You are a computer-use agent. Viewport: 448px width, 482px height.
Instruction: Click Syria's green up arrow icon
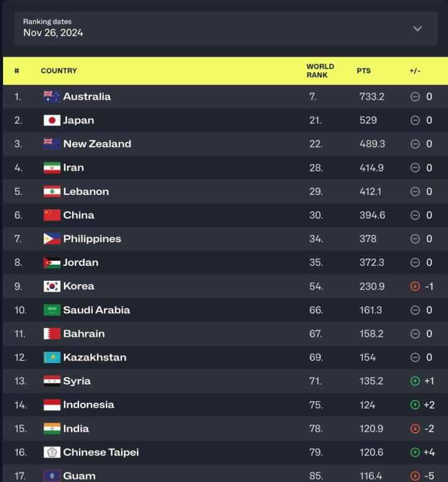pos(415,381)
